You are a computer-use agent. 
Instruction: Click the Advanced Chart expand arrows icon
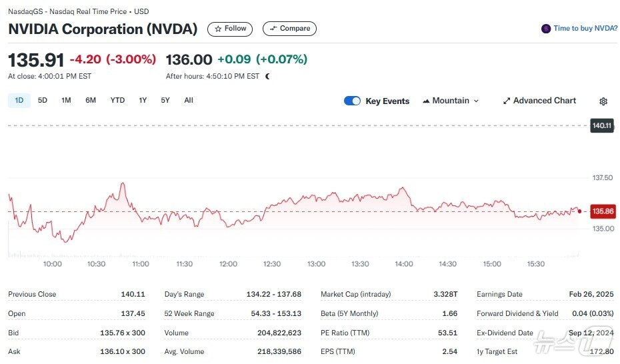pos(507,101)
